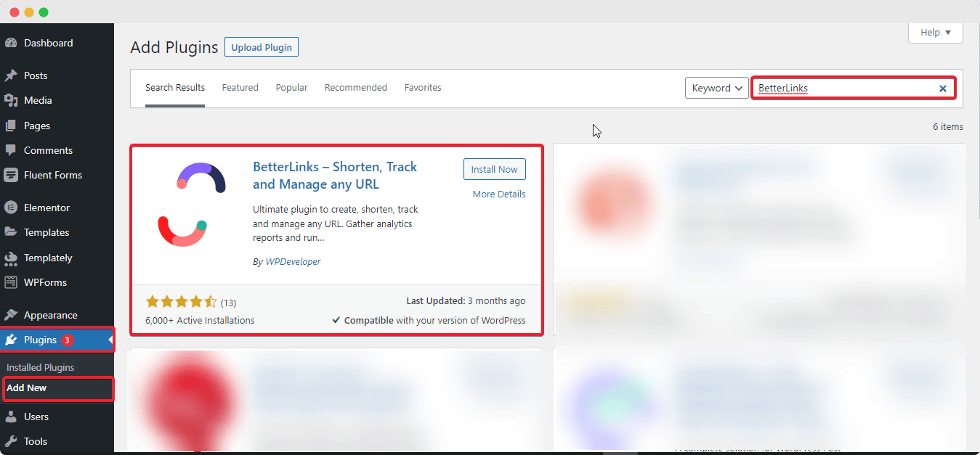Viewport: 980px width, 455px height.
Task: Visit the WPDeveloper author link
Action: point(293,261)
